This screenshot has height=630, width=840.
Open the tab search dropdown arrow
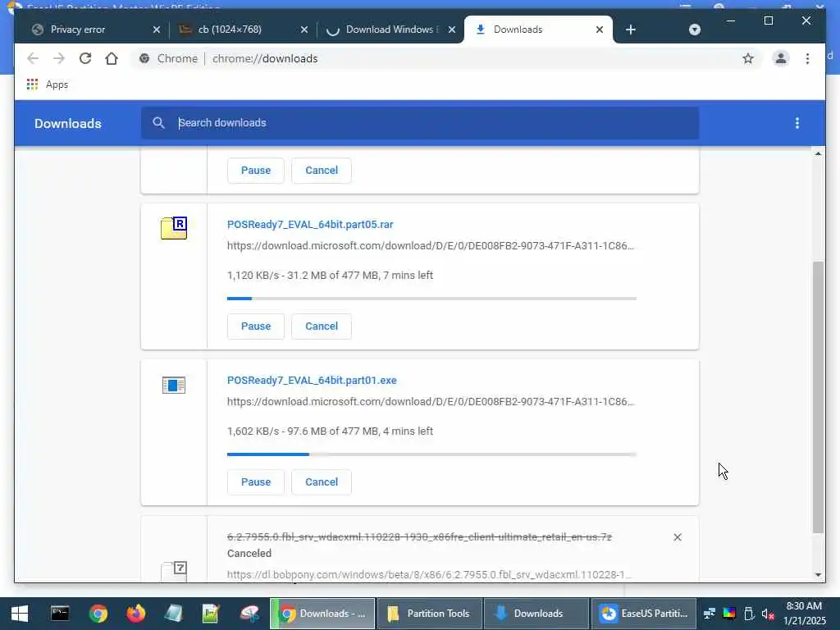point(694,30)
